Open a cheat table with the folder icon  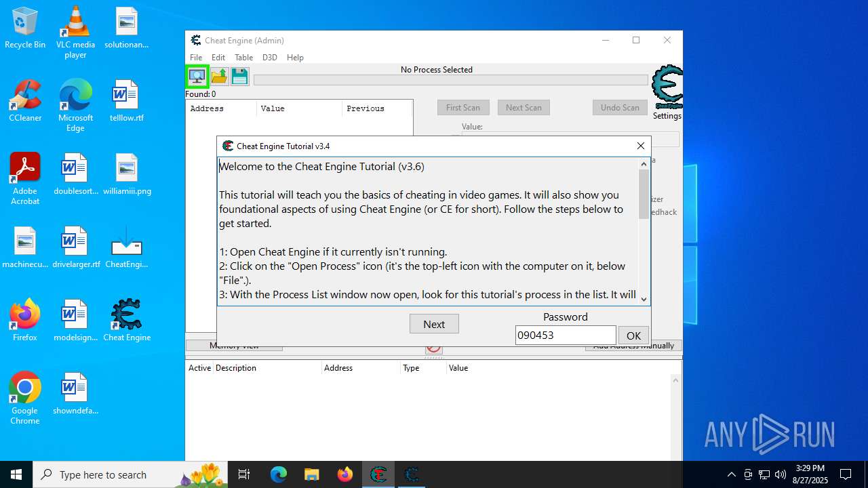tap(219, 76)
